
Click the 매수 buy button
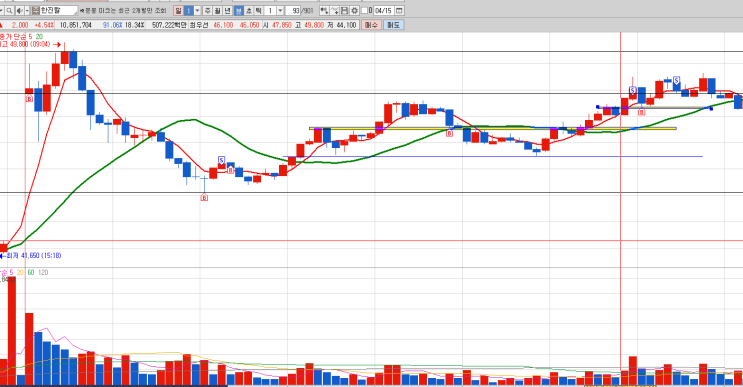pyautogui.click(x=371, y=25)
